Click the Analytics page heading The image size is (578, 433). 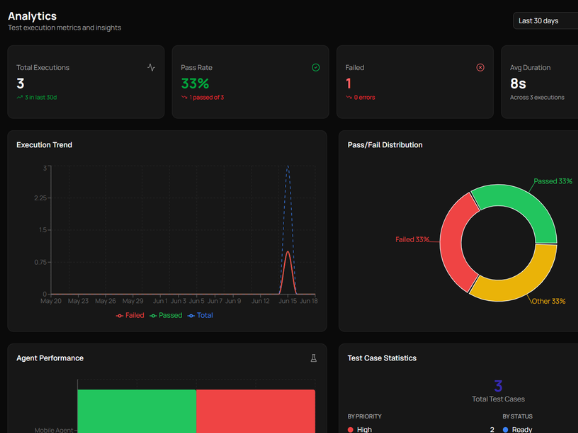coord(32,16)
